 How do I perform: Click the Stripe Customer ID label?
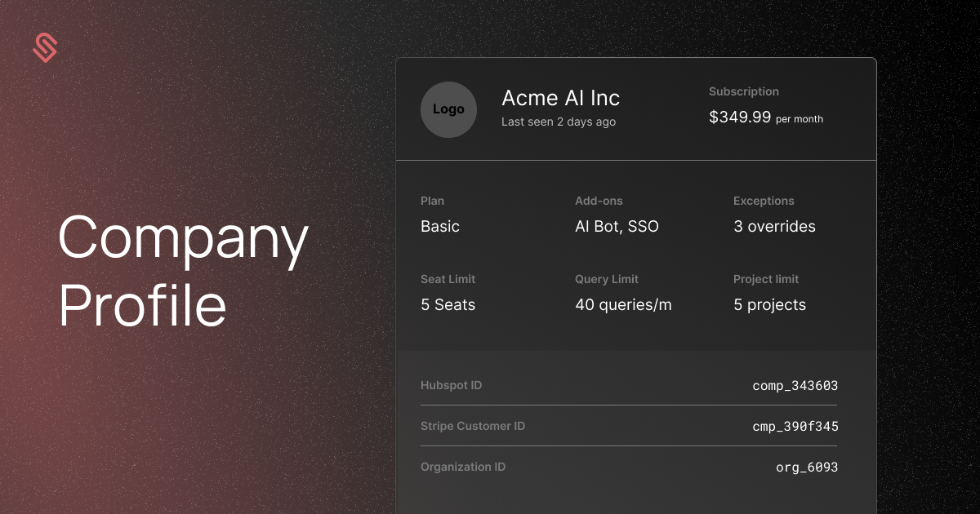[473, 426]
